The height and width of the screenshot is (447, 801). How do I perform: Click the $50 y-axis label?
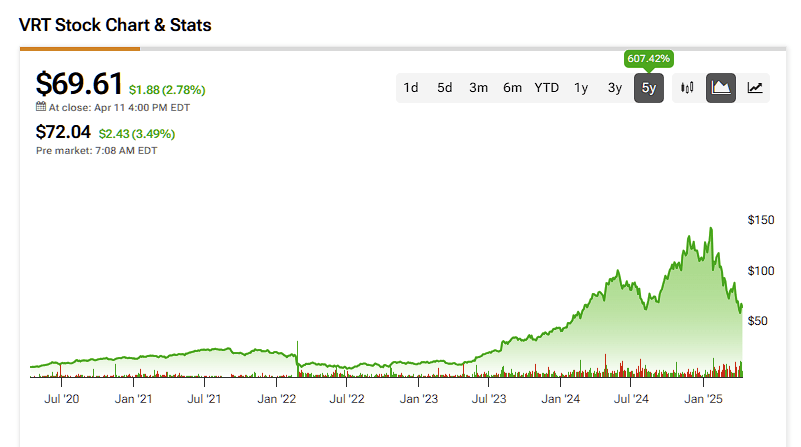pyautogui.click(x=758, y=321)
